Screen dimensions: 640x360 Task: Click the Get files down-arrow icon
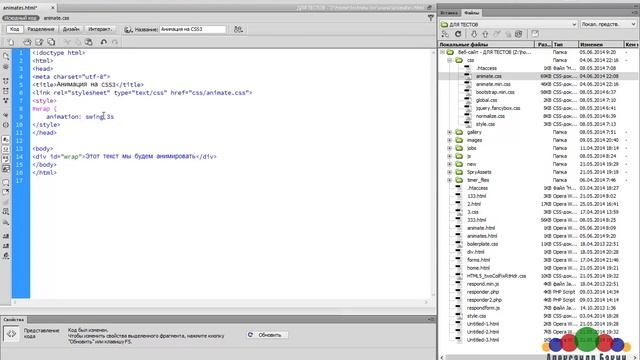[473, 34]
